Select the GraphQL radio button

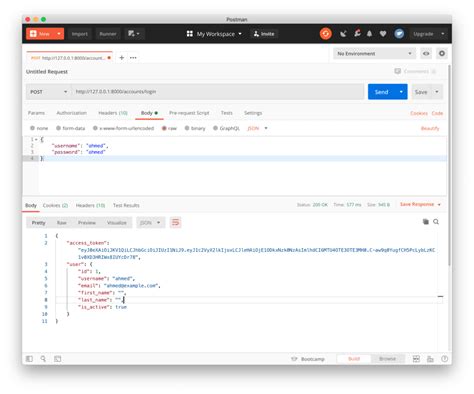tap(215, 128)
